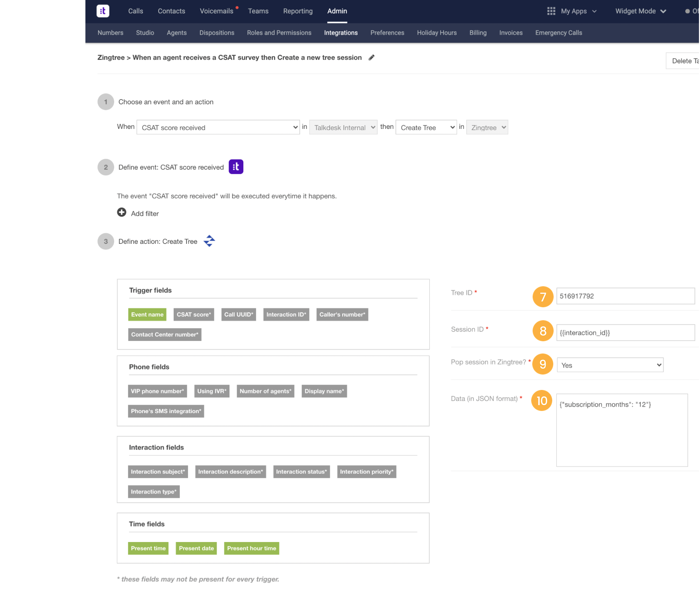This screenshot has height=597, width=700.
Task: Open the My Apps grid icon
Action: [x=551, y=11]
